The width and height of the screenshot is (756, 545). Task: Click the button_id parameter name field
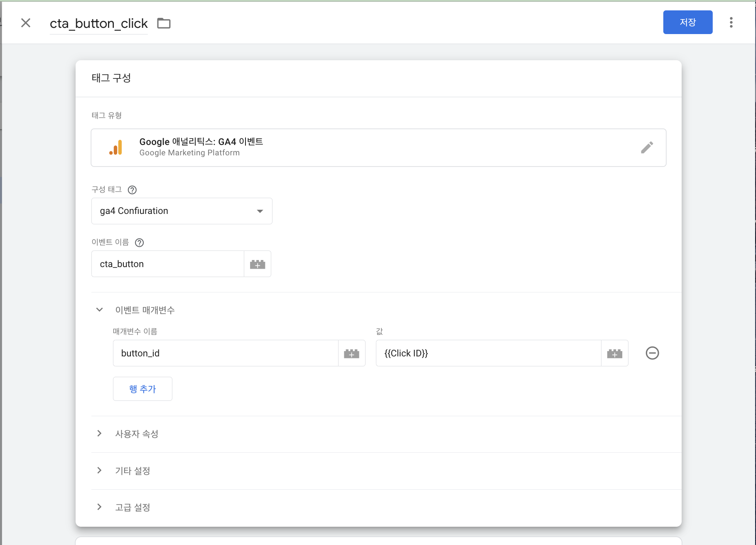coord(226,353)
